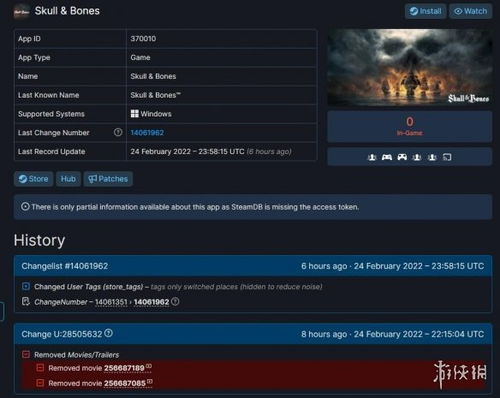Image resolution: width=500 pixels, height=398 pixels.
Task: Toggle the minus box for movie 256887189
Action: point(40,368)
